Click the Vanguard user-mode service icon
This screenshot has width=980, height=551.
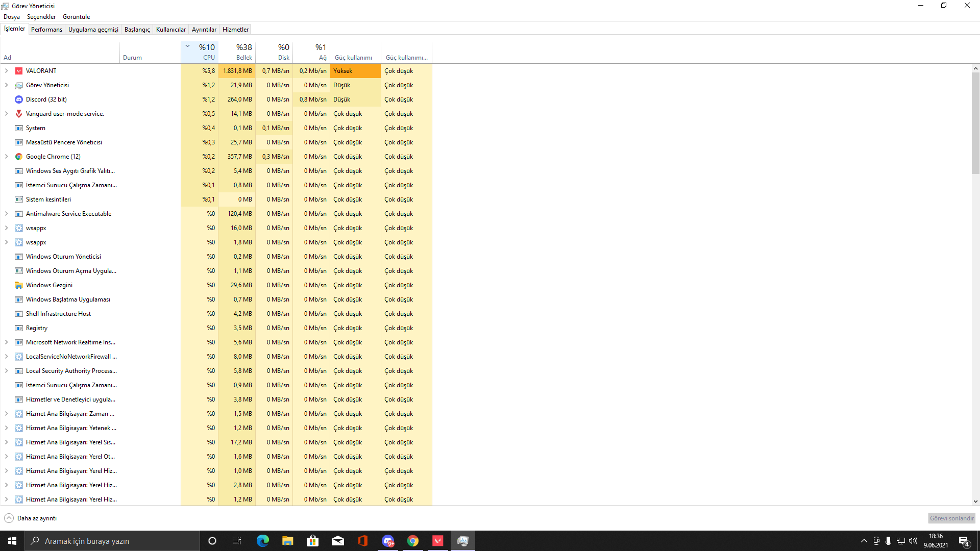[19, 114]
